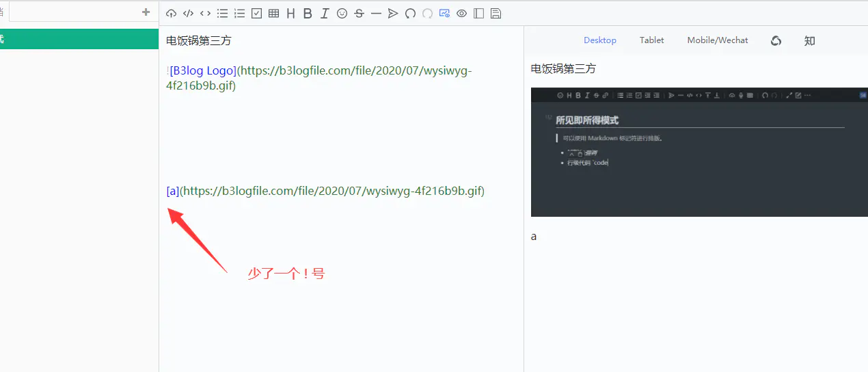Open the emoji picker
The height and width of the screenshot is (372, 868).
coord(342,13)
